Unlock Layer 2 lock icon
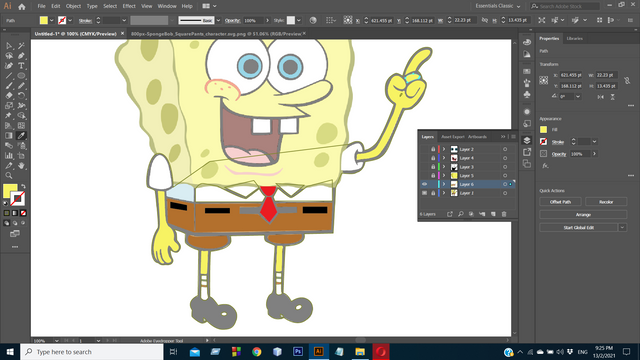This screenshot has width=640, height=360. [433, 149]
